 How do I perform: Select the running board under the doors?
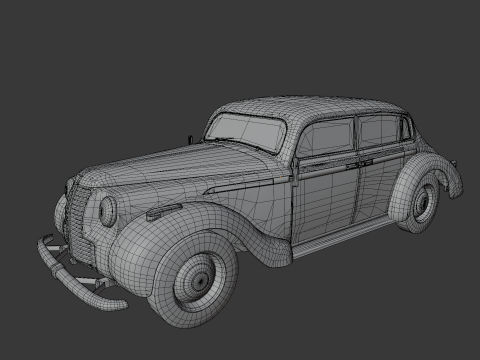[342, 236]
